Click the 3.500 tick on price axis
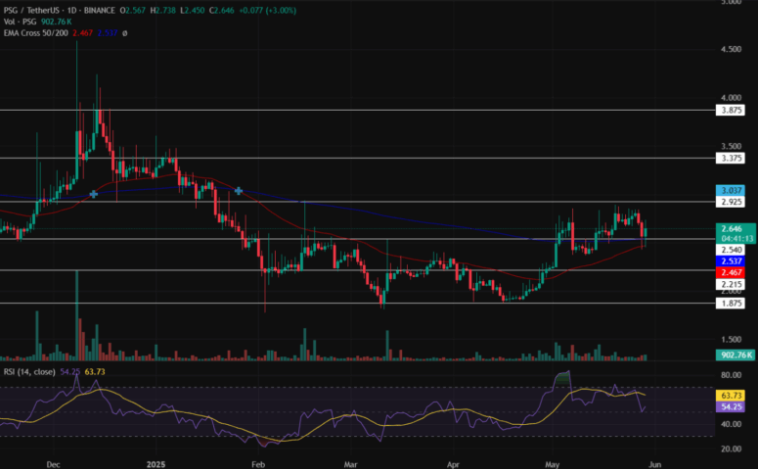Image resolution: width=758 pixels, height=469 pixels. (731, 146)
